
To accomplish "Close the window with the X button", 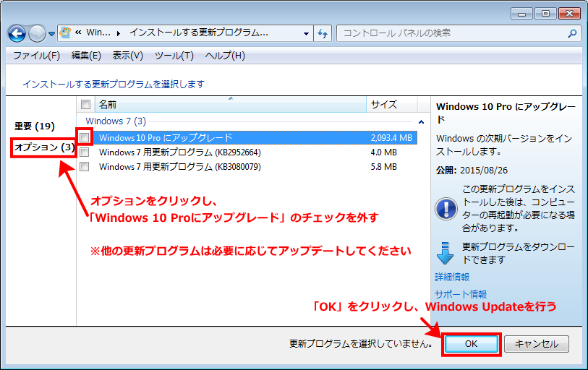I will coord(569,14).
